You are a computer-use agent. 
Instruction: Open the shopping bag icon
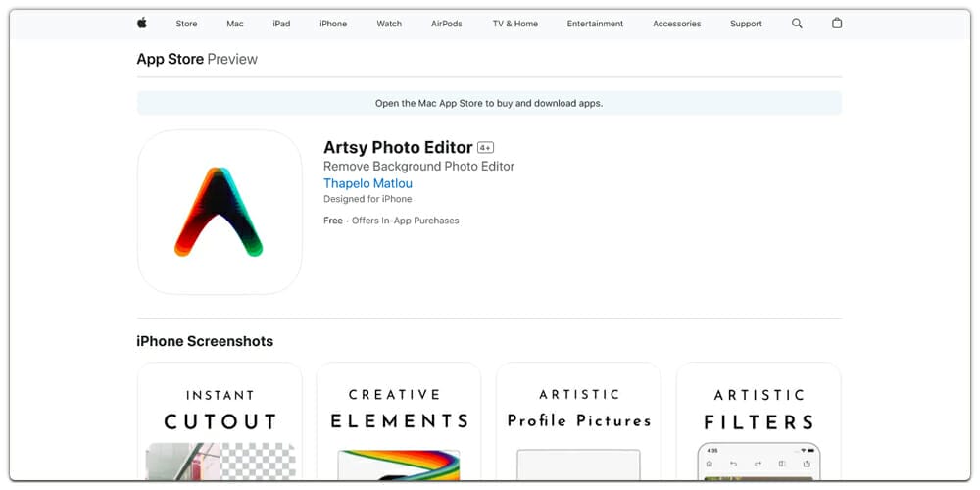click(837, 24)
